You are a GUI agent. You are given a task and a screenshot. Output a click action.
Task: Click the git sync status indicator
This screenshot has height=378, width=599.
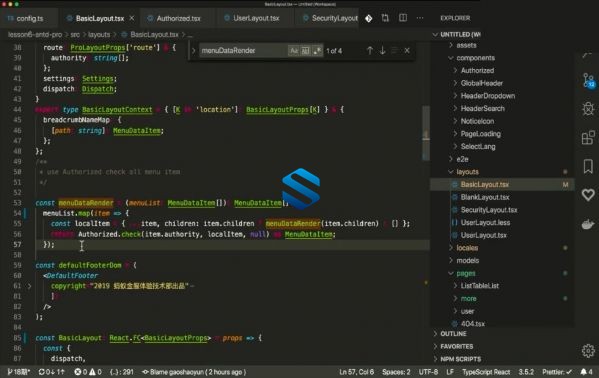tap(52, 372)
